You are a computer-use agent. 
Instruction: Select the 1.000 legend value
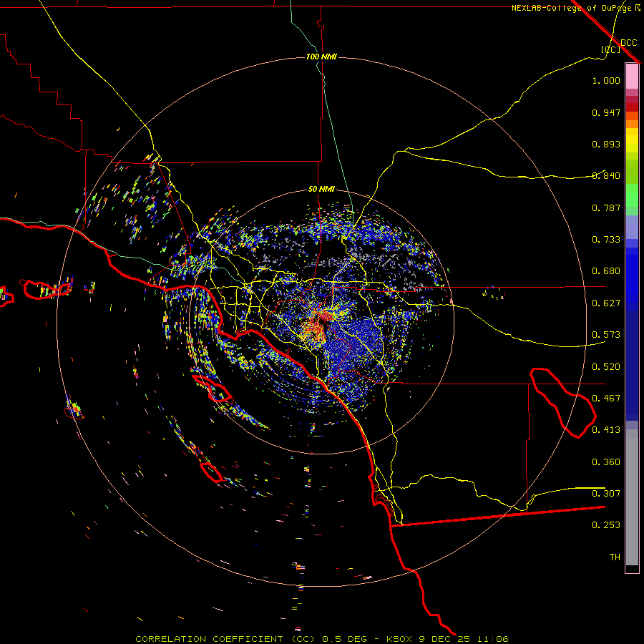click(x=606, y=80)
